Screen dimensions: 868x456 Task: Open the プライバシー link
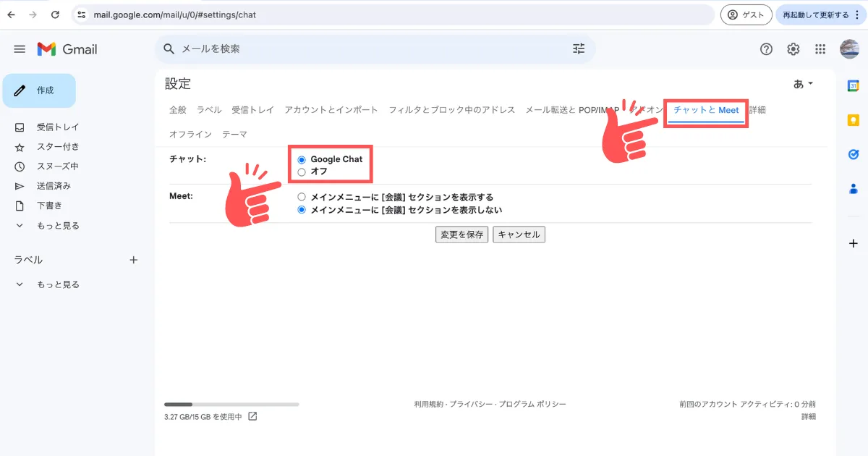coord(471,405)
